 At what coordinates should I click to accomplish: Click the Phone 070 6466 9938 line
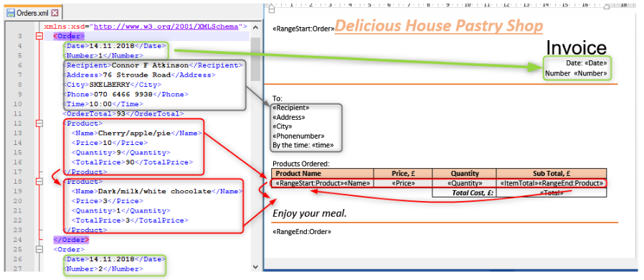click(126, 94)
